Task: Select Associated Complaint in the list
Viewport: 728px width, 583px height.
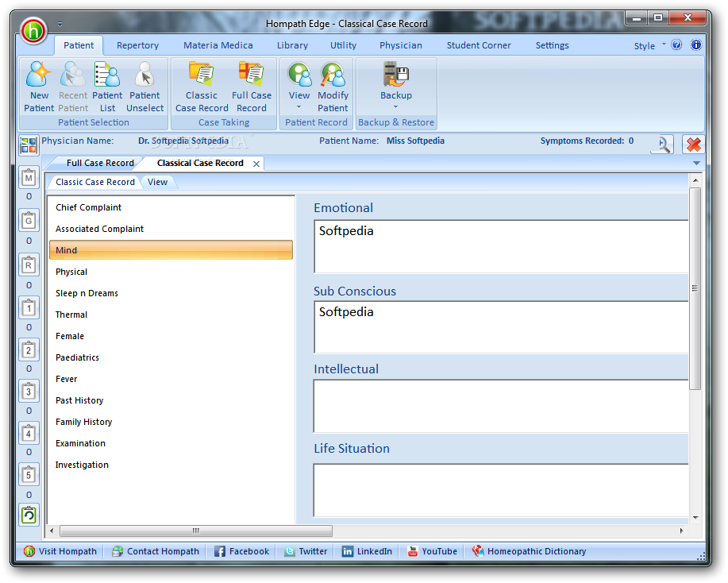Action: tap(171, 229)
